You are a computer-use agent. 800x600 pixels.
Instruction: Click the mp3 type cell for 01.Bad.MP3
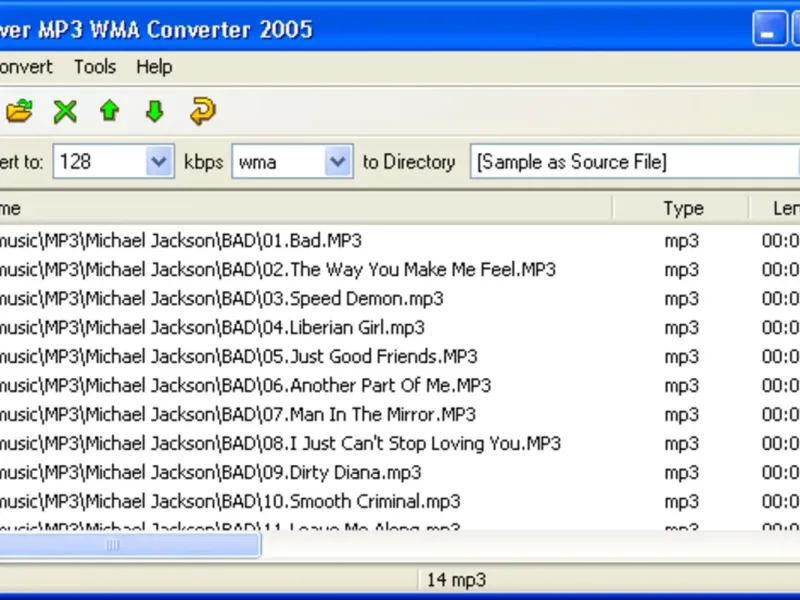point(681,241)
